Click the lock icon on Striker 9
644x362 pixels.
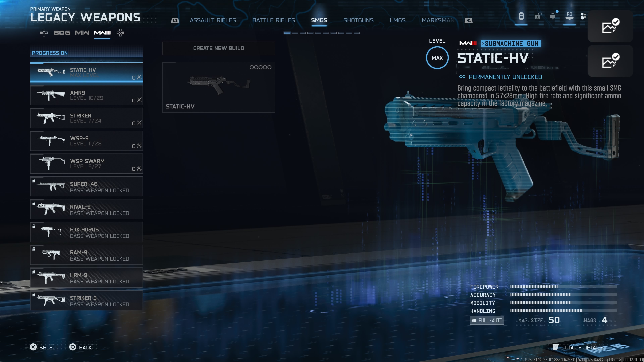click(34, 295)
